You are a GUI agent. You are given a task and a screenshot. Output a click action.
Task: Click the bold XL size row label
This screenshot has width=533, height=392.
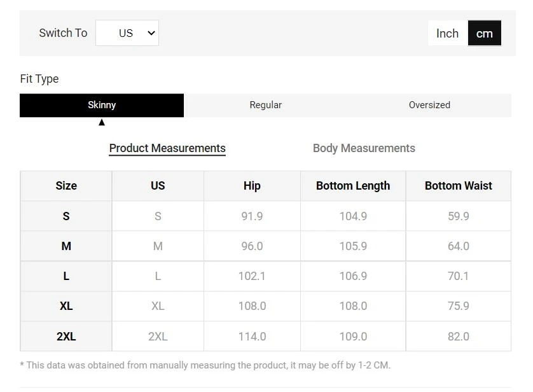click(x=66, y=306)
